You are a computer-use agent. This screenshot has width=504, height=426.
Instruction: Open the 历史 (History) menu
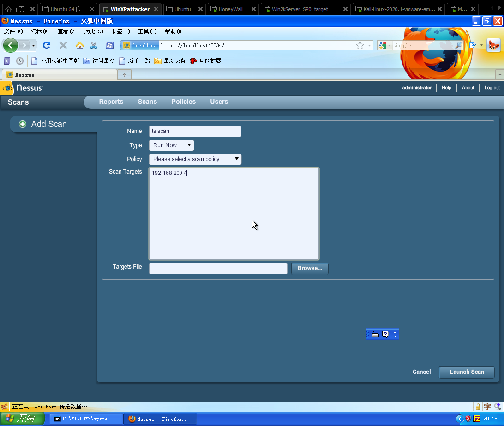click(x=94, y=31)
